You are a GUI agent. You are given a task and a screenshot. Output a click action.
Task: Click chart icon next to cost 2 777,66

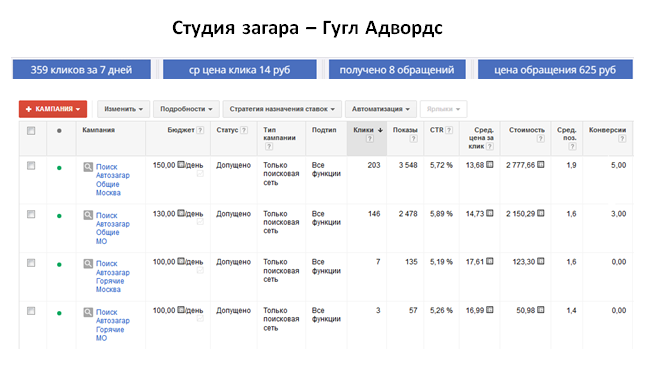541,165
